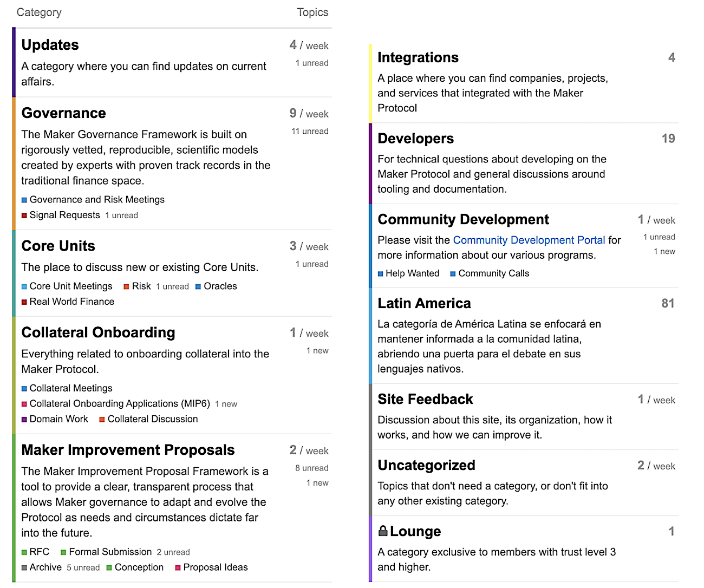
Task: Click the lock icon beside Lounge
Action: point(383,531)
